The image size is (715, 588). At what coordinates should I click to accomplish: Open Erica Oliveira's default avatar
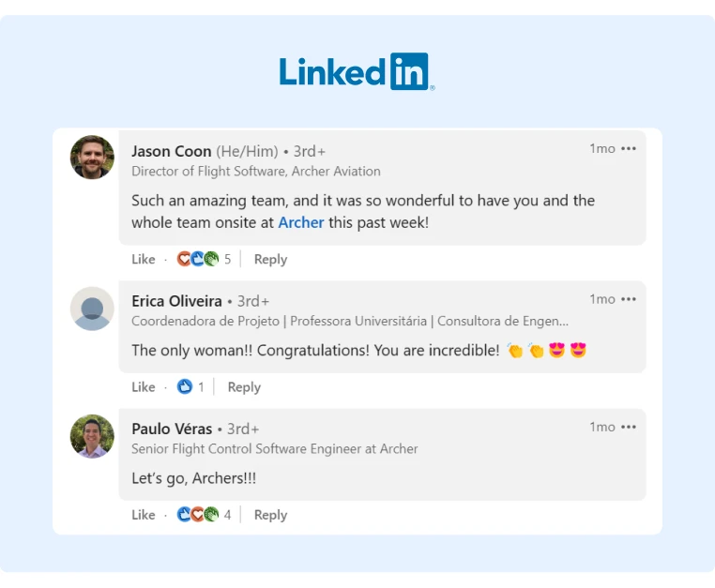click(x=92, y=309)
